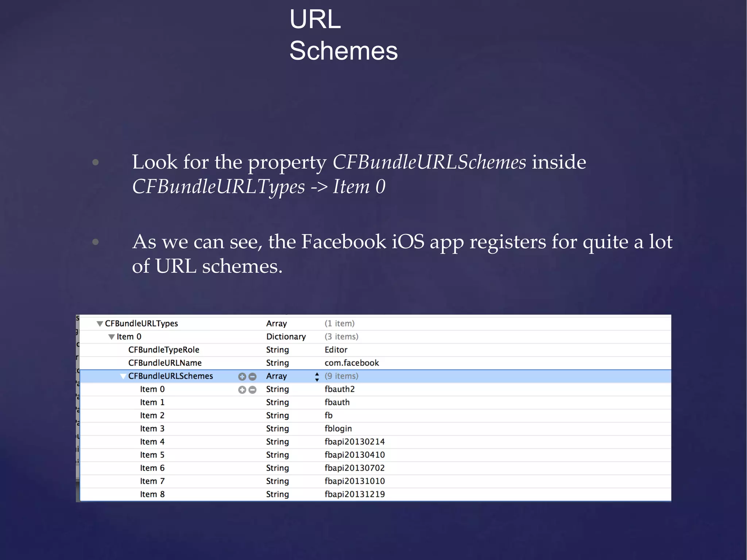This screenshot has height=560, width=747.
Task: Click the plus icon on CFBundleURLSchemes row
Action: click(x=242, y=377)
